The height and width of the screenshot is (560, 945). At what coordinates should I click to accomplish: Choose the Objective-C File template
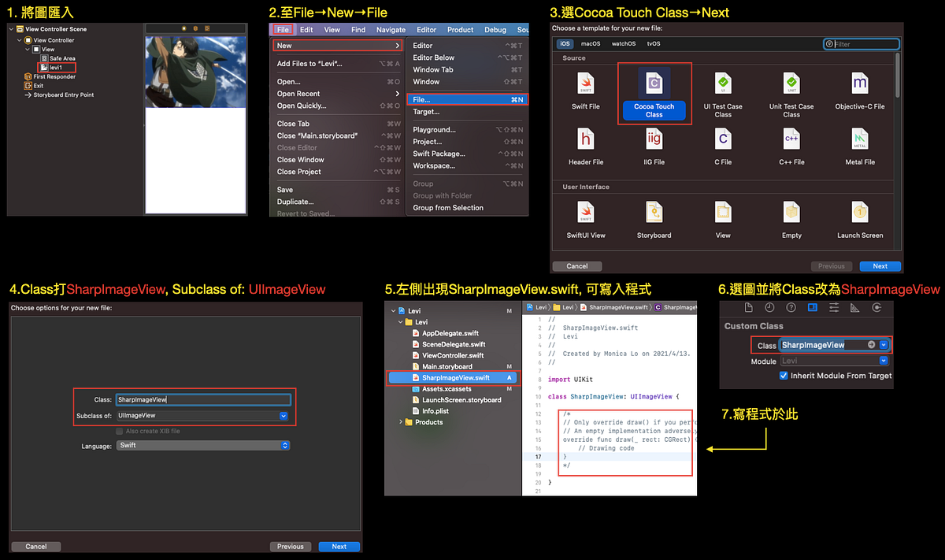859,83
